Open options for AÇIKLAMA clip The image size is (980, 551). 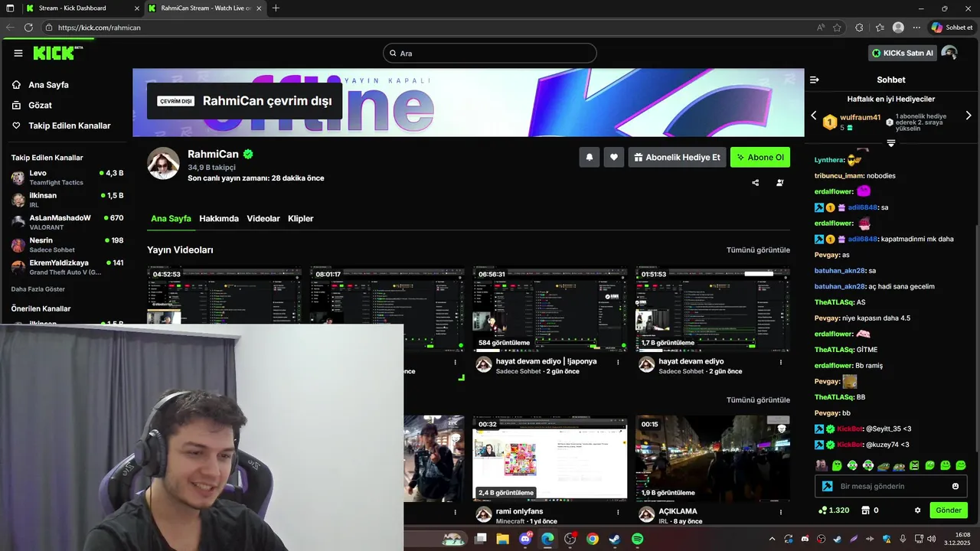[x=782, y=512]
